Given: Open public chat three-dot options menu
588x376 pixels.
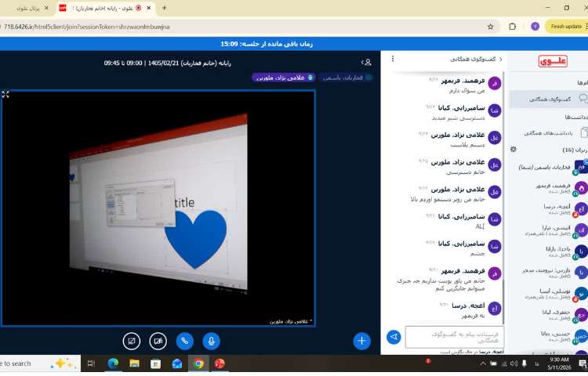Looking at the screenshot, I should click(x=393, y=59).
